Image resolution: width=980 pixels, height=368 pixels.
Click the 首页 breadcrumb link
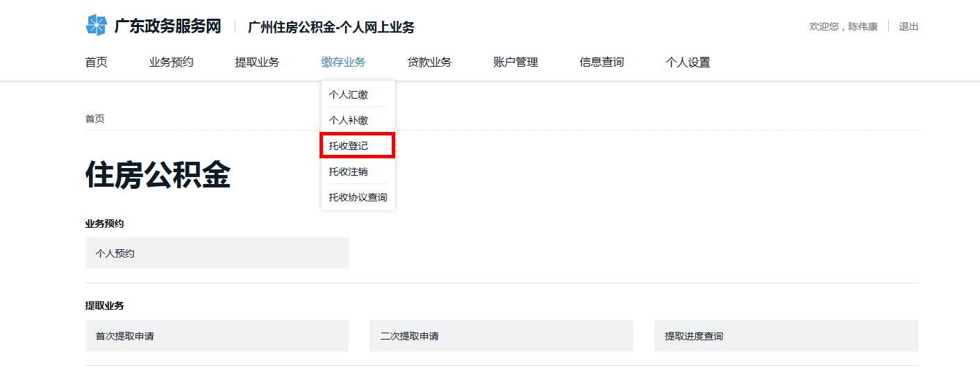(95, 119)
